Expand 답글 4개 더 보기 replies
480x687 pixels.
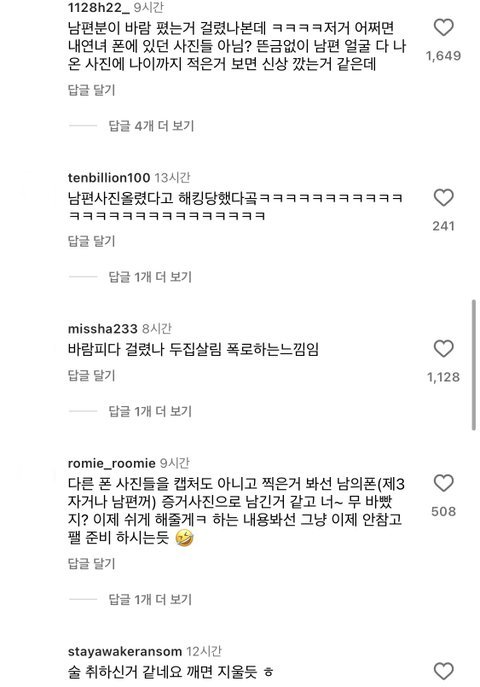pyautogui.click(x=151, y=126)
